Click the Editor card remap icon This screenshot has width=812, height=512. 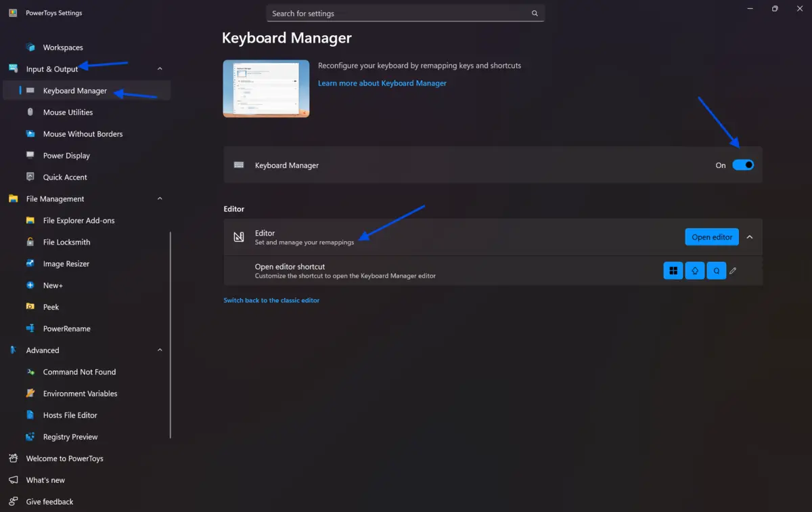coord(239,237)
